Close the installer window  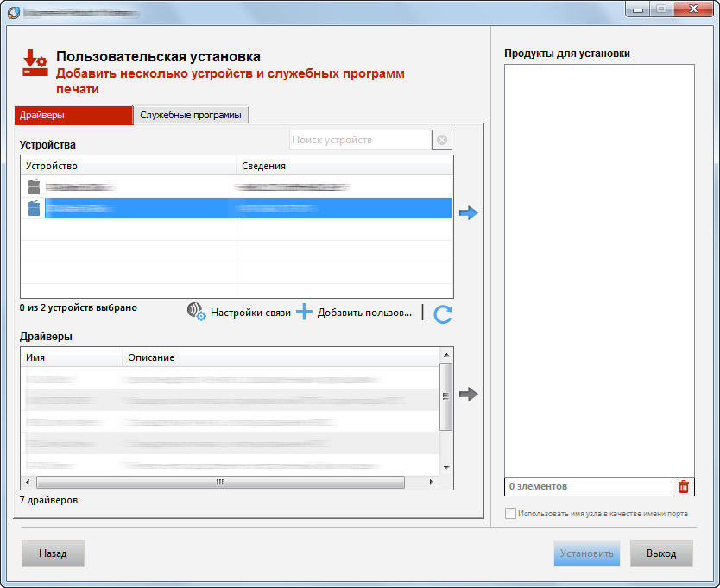point(693,9)
